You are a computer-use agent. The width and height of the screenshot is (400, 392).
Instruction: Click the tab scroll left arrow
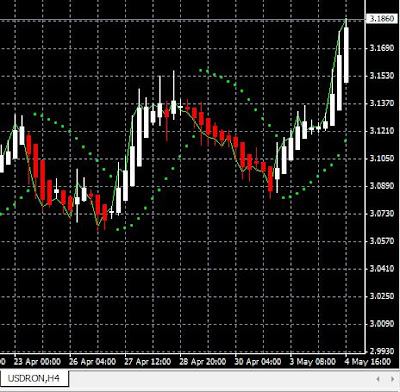(x=378, y=379)
